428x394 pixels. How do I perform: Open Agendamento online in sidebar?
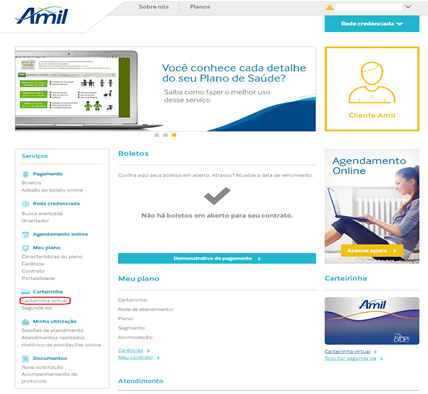click(x=60, y=234)
